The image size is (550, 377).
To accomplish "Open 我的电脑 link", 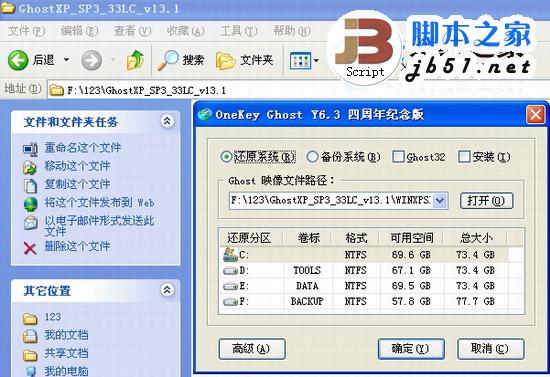I will [66, 371].
